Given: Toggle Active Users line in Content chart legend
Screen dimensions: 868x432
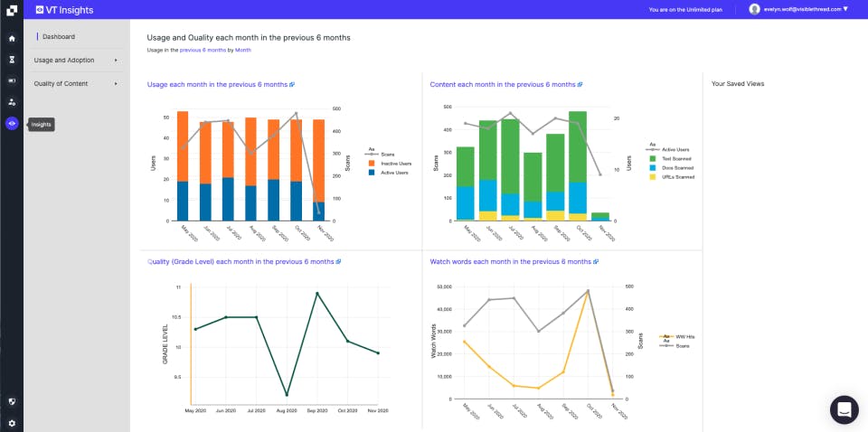Looking at the screenshot, I should point(667,150).
